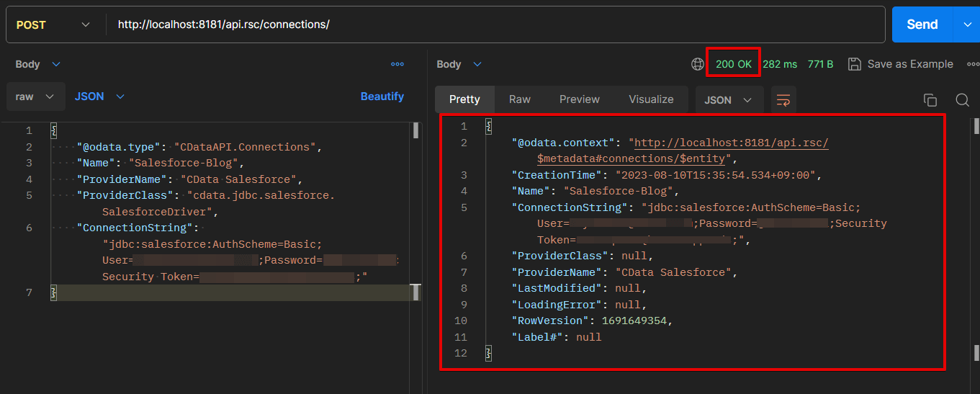Click Beautify to format request JSON

382,97
